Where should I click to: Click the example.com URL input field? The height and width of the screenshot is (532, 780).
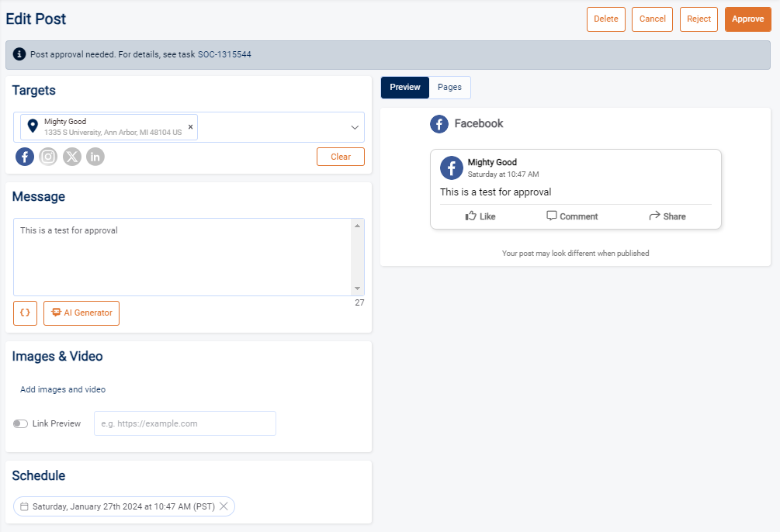coord(185,423)
